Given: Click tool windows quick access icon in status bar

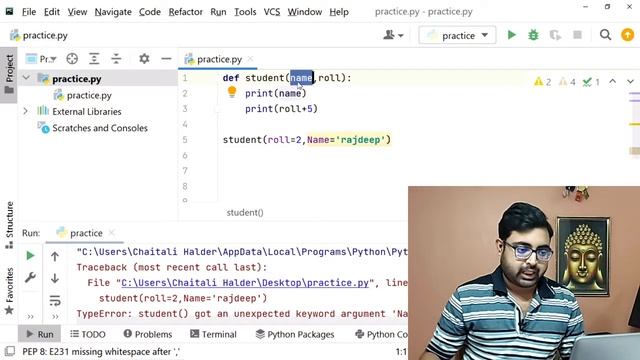Looking at the screenshot, I should click(10, 351).
